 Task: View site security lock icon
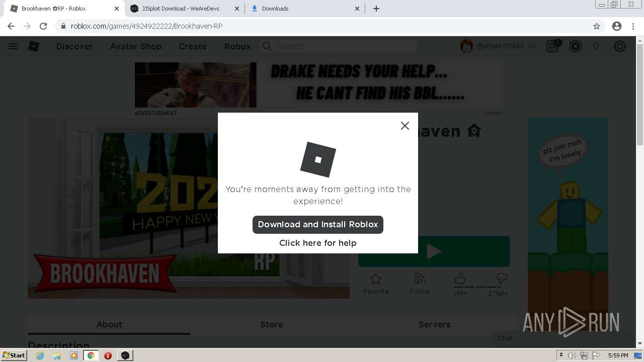click(63, 26)
